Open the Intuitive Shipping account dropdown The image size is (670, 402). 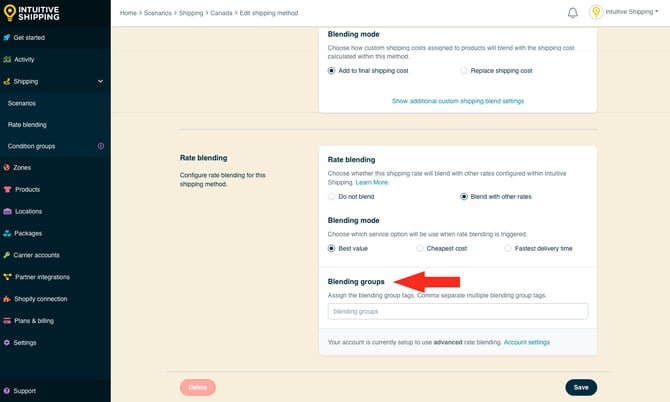[632, 12]
